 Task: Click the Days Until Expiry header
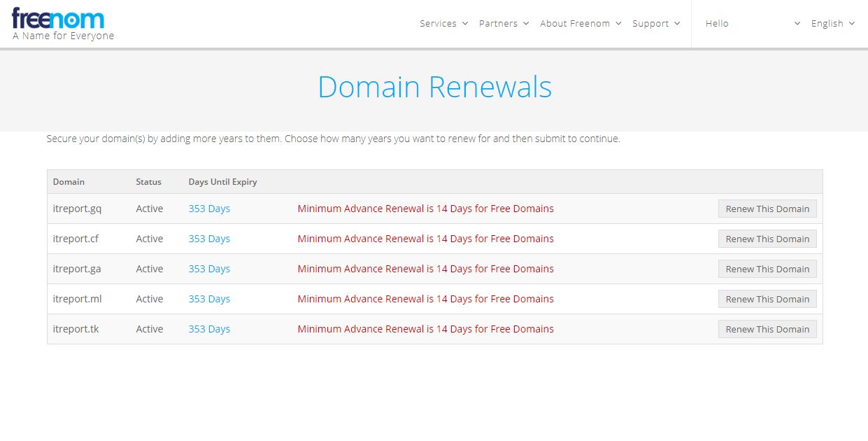222,181
